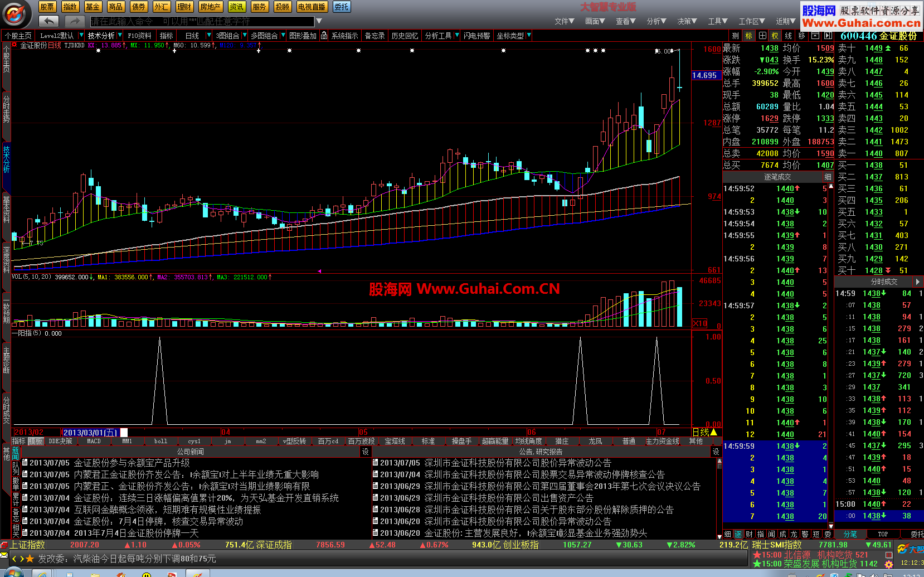Toggle the 标 marker tool

tap(748, 36)
